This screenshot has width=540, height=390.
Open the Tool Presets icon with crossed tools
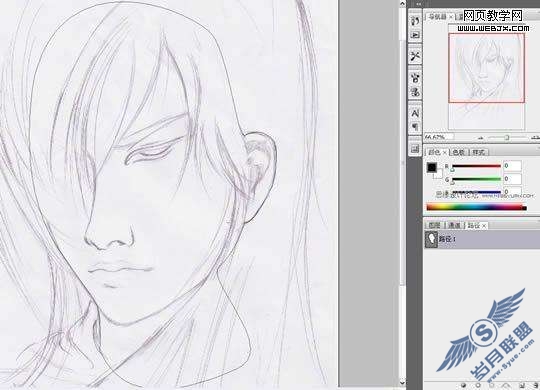click(415, 56)
